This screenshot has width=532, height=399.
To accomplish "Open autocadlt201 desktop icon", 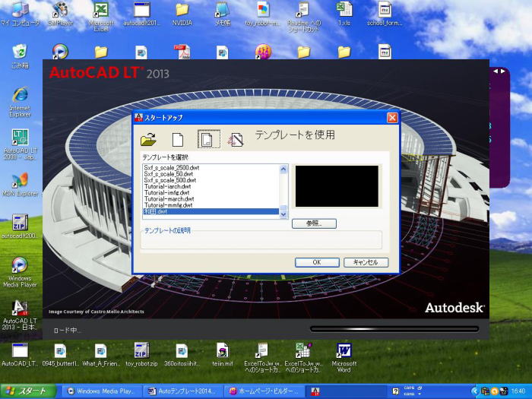I will click(141, 14).
